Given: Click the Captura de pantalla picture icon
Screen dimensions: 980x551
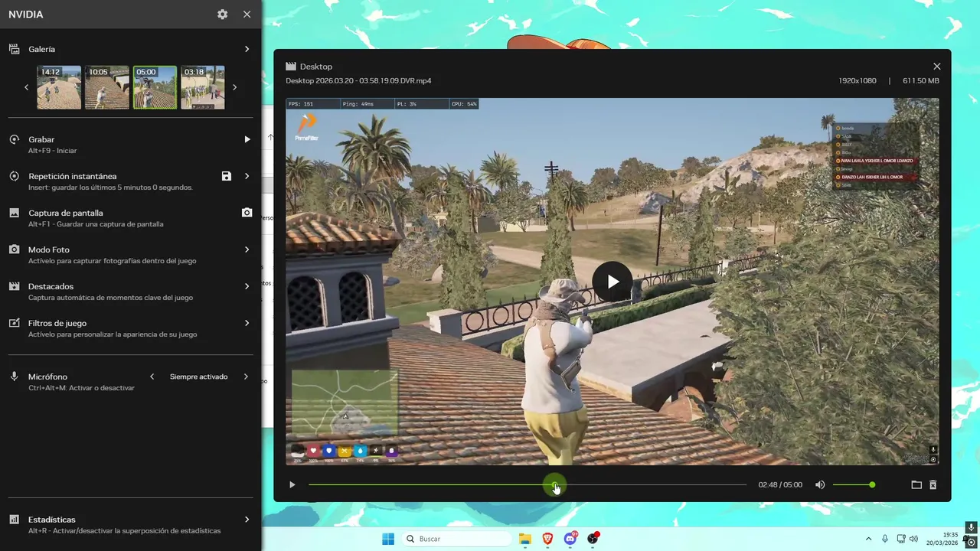Looking at the screenshot, I should [x=14, y=213].
